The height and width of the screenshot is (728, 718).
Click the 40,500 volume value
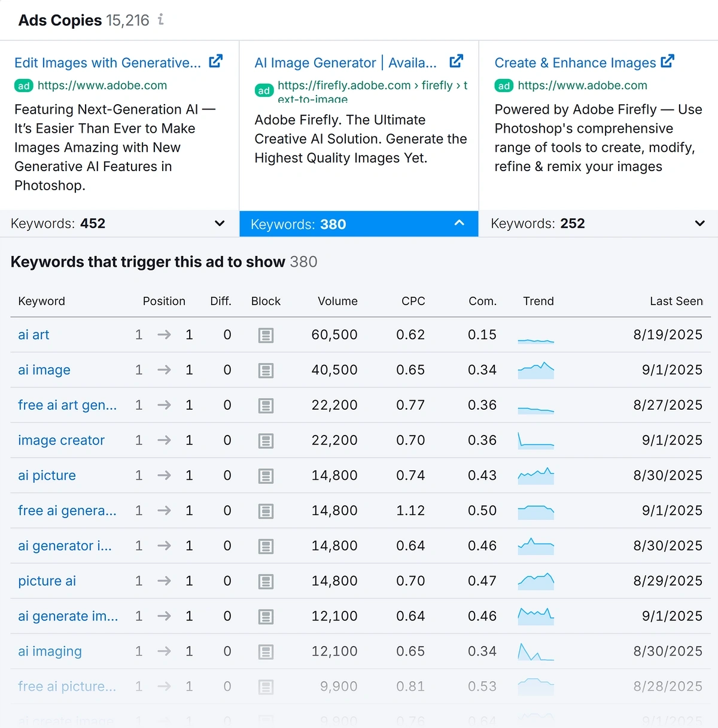pos(334,370)
